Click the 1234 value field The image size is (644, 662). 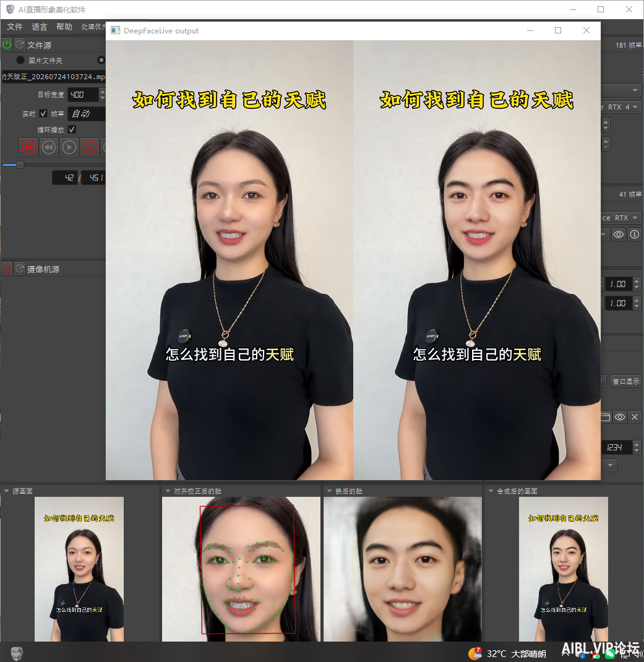(617, 447)
